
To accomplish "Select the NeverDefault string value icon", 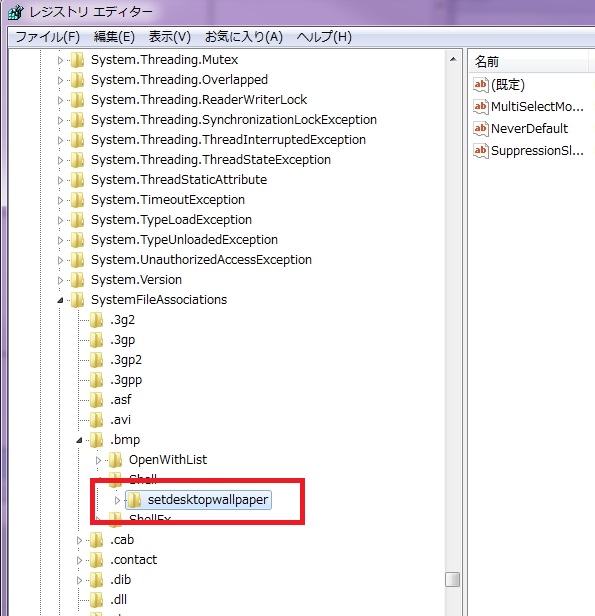I will point(480,128).
